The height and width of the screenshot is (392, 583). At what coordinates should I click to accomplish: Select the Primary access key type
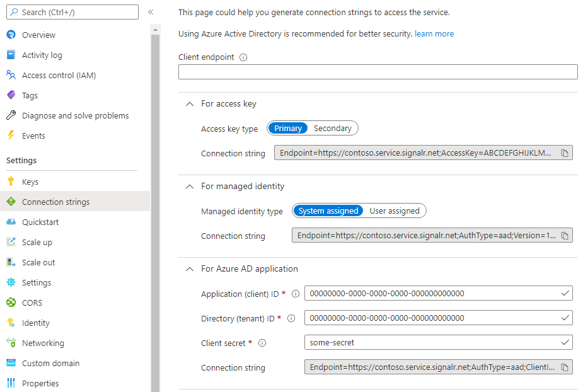(288, 128)
